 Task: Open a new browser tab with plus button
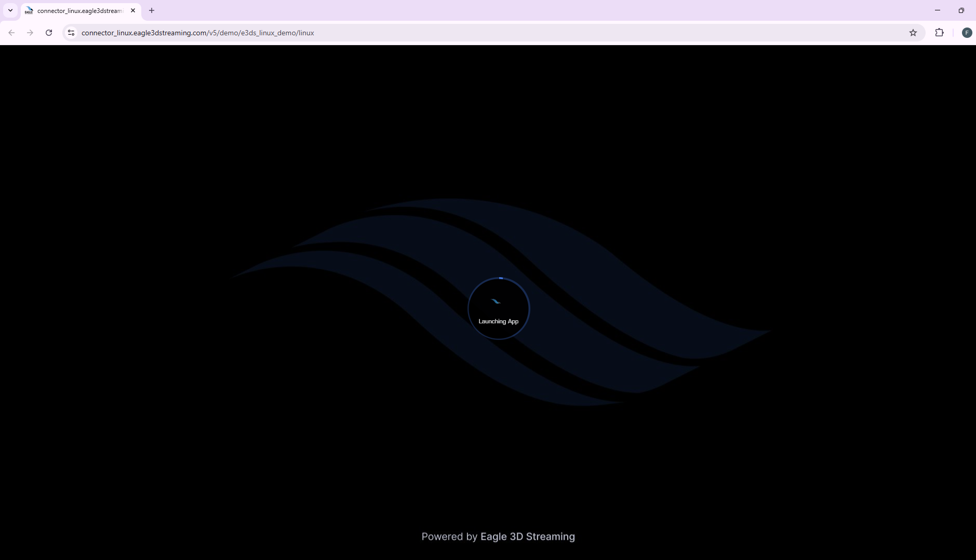pos(152,10)
